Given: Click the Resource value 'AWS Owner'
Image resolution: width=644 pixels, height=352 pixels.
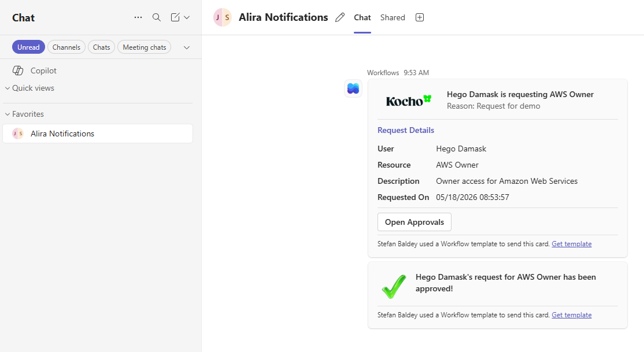Looking at the screenshot, I should [457, 165].
